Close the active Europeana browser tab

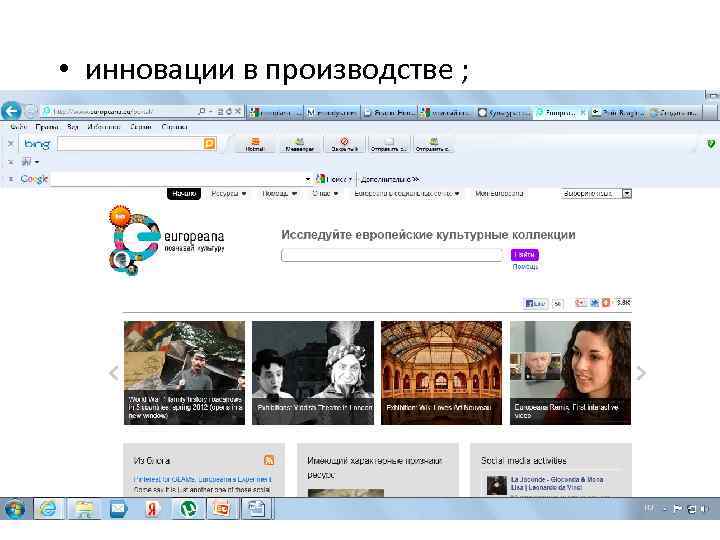pyautogui.click(x=582, y=112)
